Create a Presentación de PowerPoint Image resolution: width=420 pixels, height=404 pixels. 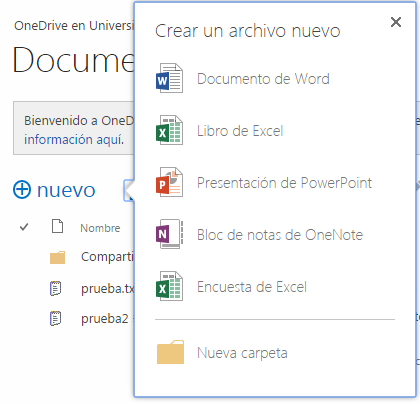click(284, 183)
